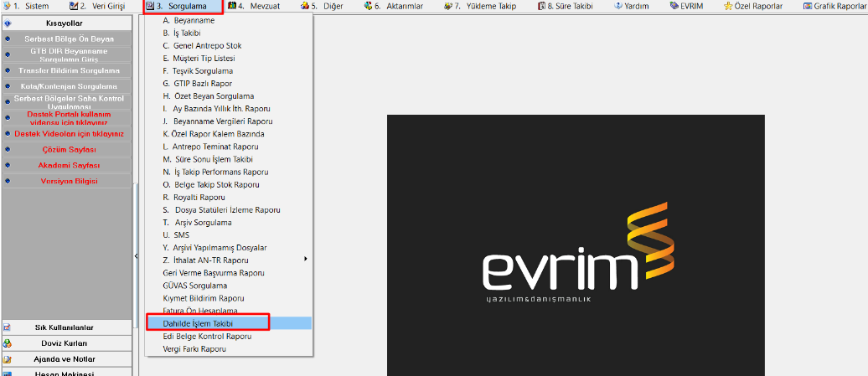
Task: Open the Yükleme Takip menu
Action: tap(480, 6)
